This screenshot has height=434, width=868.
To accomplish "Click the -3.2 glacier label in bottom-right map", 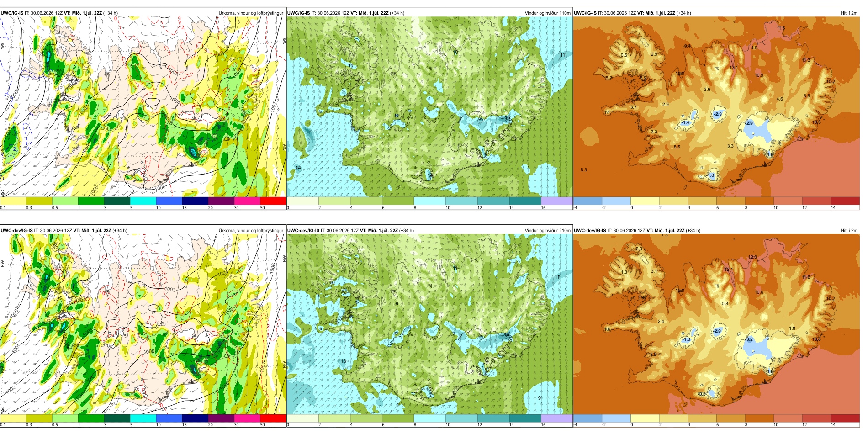I will (x=749, y=339).
